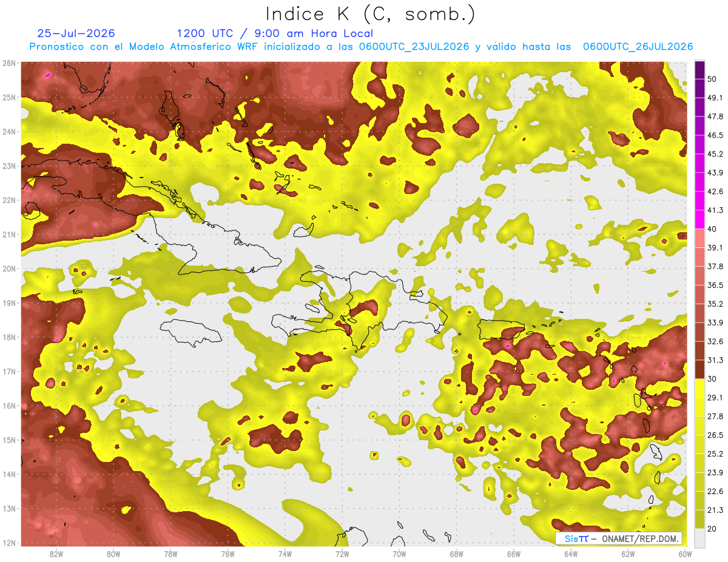Screen dimensions: 728x562
Task: Click the colorbar value "22.6"
Action: 716,492
